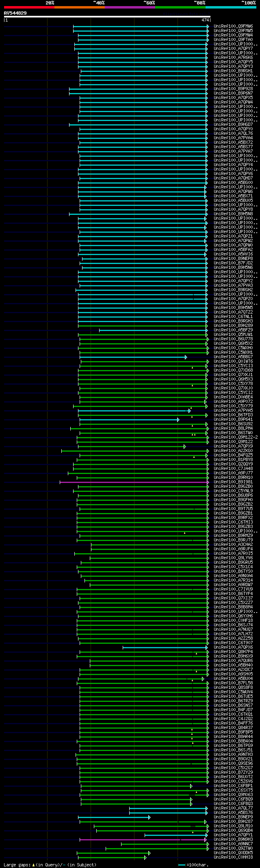260x868 pixels.
Task: Select hit label UniRef100_A7PVA5
Action: pos(233,411)
